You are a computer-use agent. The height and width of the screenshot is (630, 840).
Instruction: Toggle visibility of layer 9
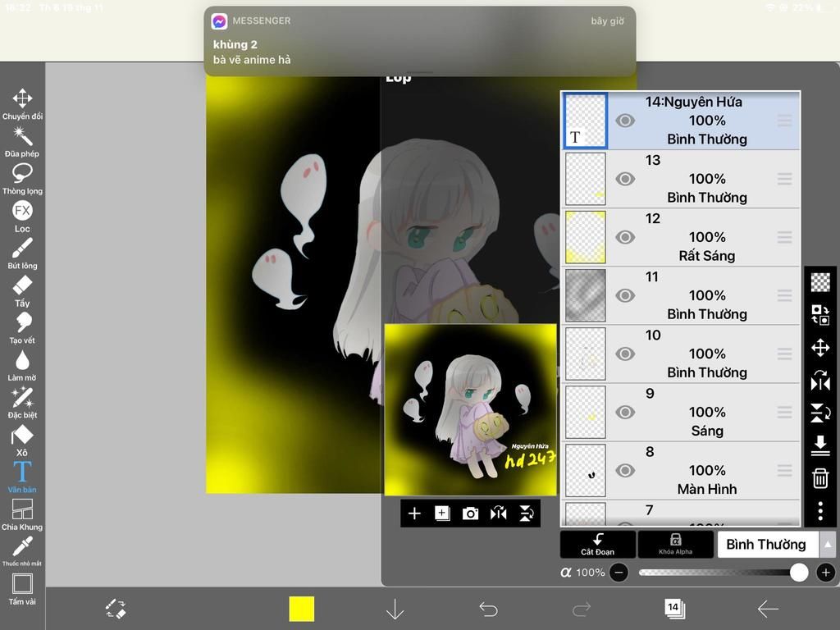click(x=624, y=413)
